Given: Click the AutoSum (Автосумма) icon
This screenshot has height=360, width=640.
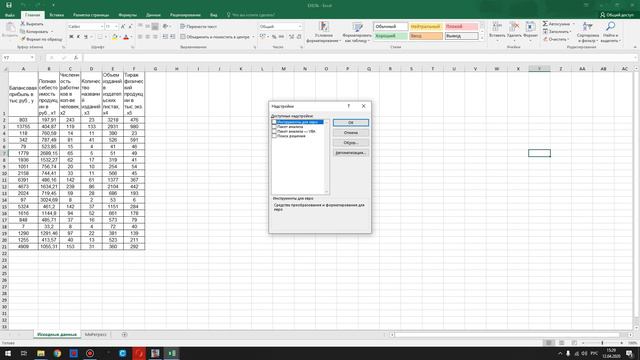Looking at the screenshot, I should (x=545, y=24).
